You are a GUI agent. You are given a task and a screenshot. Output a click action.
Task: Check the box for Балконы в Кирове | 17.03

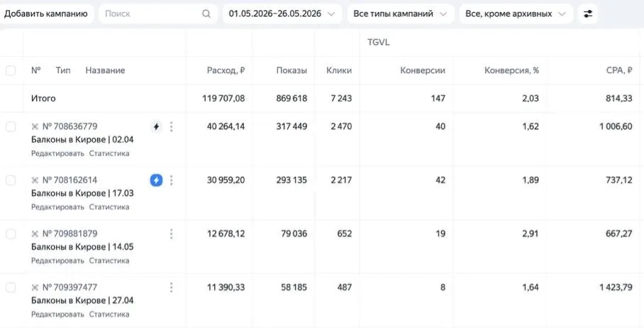click(11, 180)
